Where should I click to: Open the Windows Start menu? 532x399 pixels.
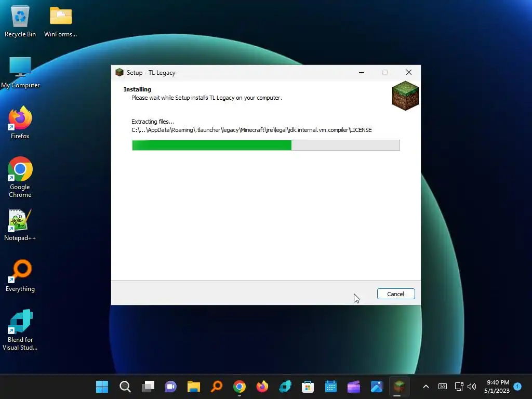tap(102, 387)
